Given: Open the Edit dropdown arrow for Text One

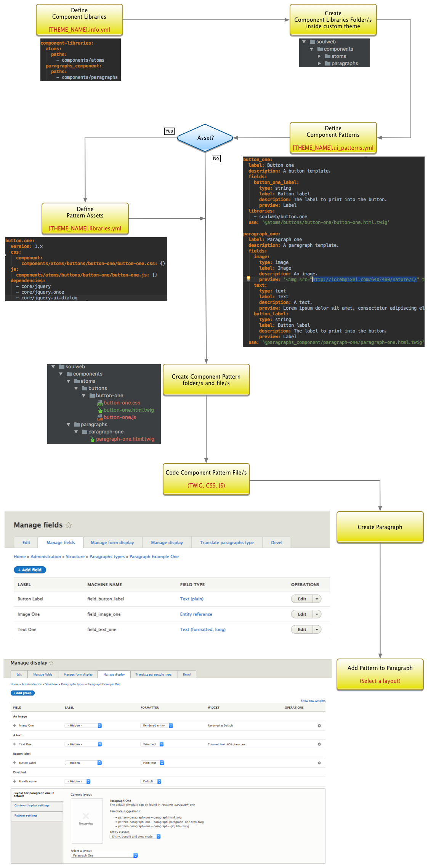Looking at the screenshot, I should (317, 629).
